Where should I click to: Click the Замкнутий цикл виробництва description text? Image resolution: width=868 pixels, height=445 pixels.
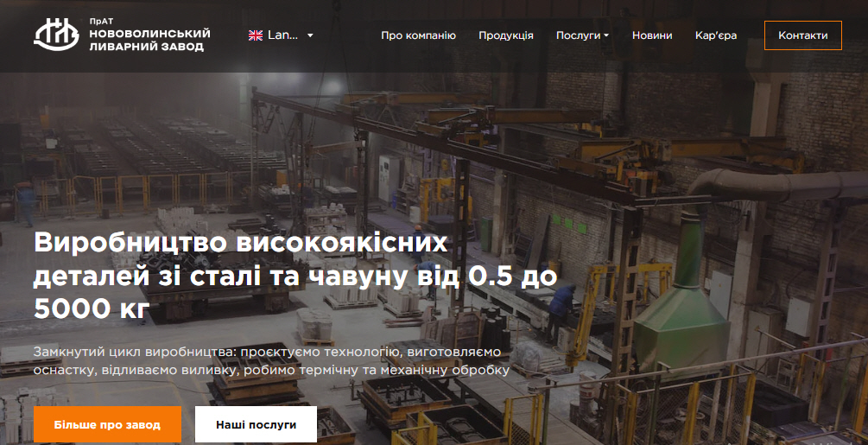pos(271,361)
